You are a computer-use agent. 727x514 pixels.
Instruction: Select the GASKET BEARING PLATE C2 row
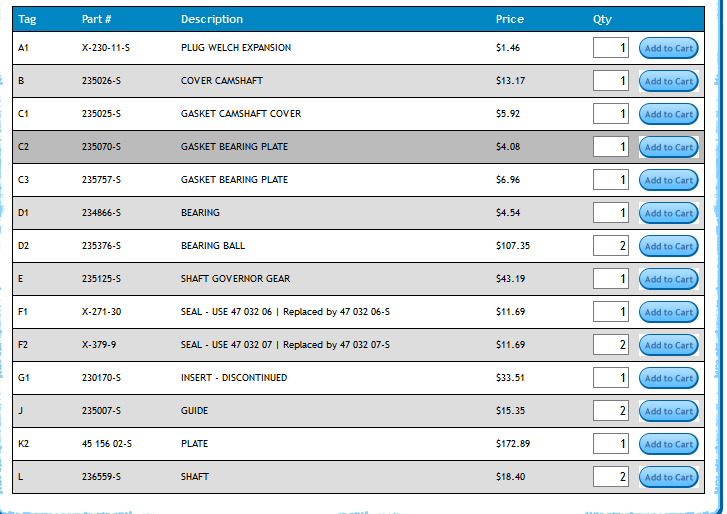(x=358, y=147)
